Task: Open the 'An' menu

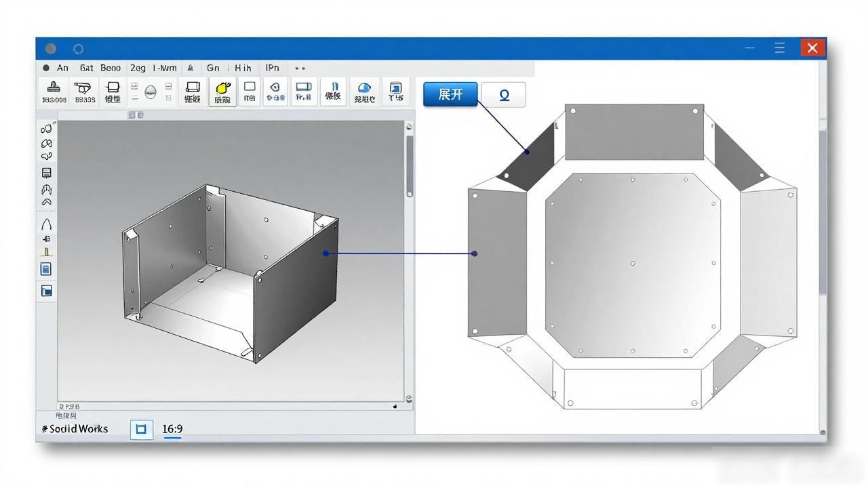Action: [62, 68]
